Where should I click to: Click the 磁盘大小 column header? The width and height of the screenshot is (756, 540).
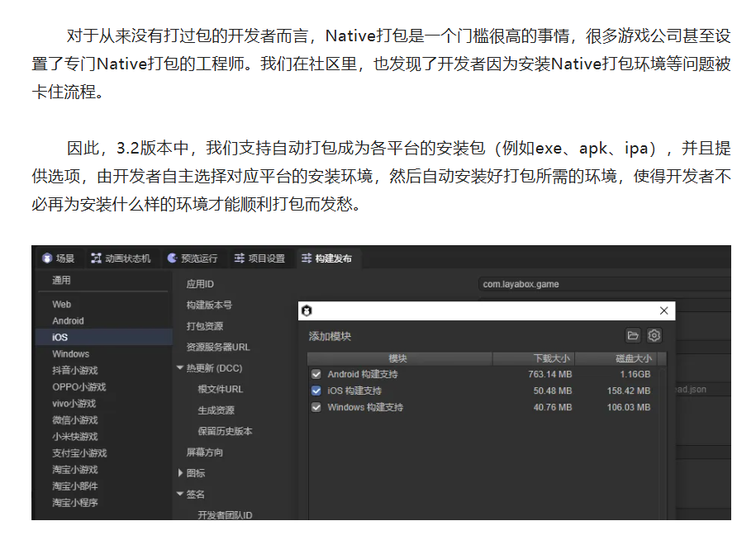tap(616, 358)
